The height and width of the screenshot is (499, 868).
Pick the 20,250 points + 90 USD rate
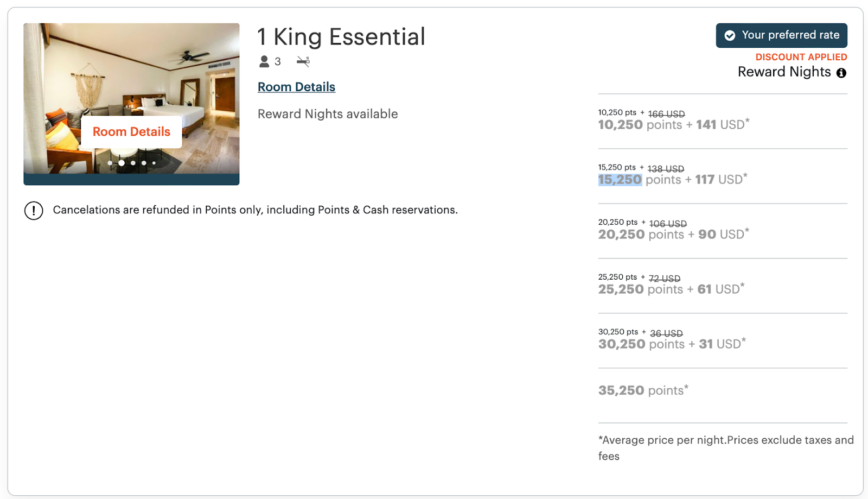(673, 235)
